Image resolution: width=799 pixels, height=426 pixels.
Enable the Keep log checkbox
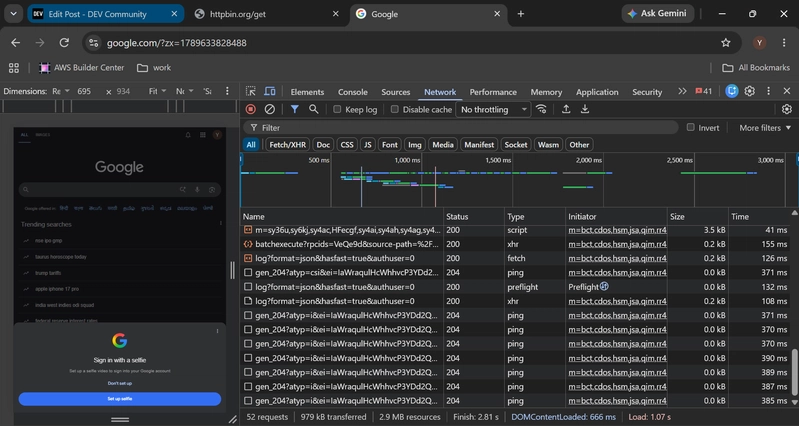click(x=337, y=109)
